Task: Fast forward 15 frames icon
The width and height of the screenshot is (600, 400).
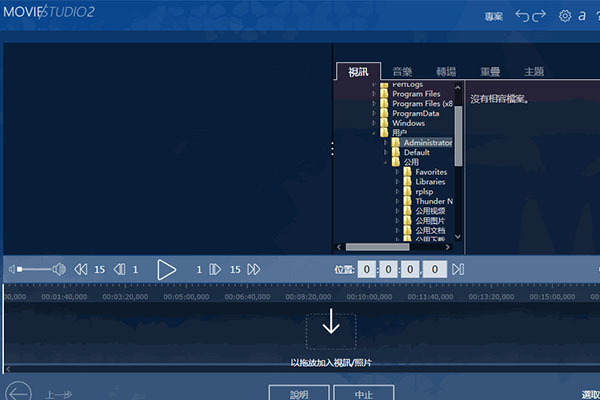Action: (254, 269)
